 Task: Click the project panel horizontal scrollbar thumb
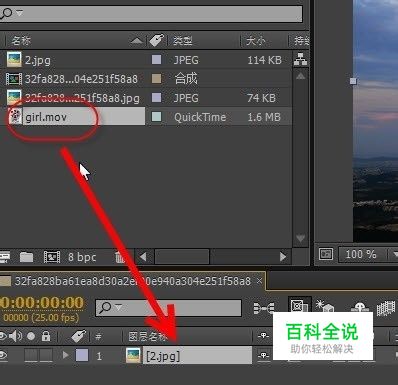[182, 257]
